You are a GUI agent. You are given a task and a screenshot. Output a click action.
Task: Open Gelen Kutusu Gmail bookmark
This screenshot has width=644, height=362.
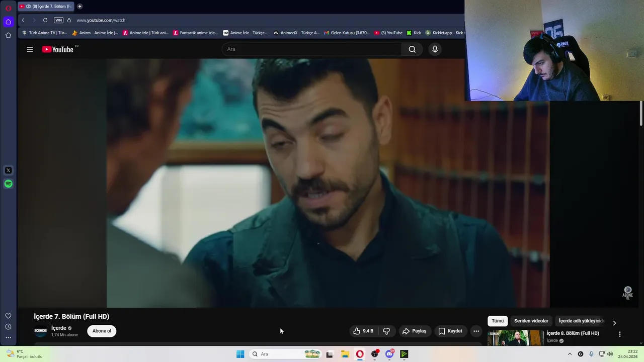tap(346, 33)
